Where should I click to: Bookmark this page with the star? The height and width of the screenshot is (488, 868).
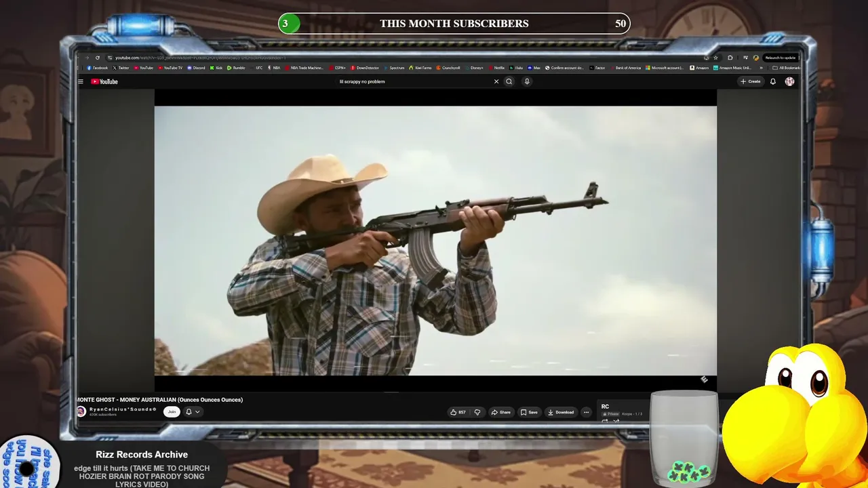point(716,58)
